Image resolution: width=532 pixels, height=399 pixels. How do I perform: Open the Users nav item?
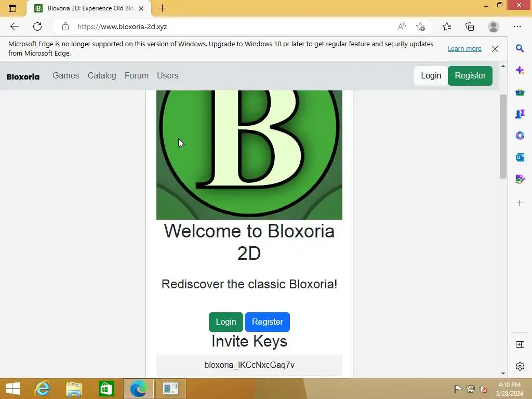click(168, 75)
